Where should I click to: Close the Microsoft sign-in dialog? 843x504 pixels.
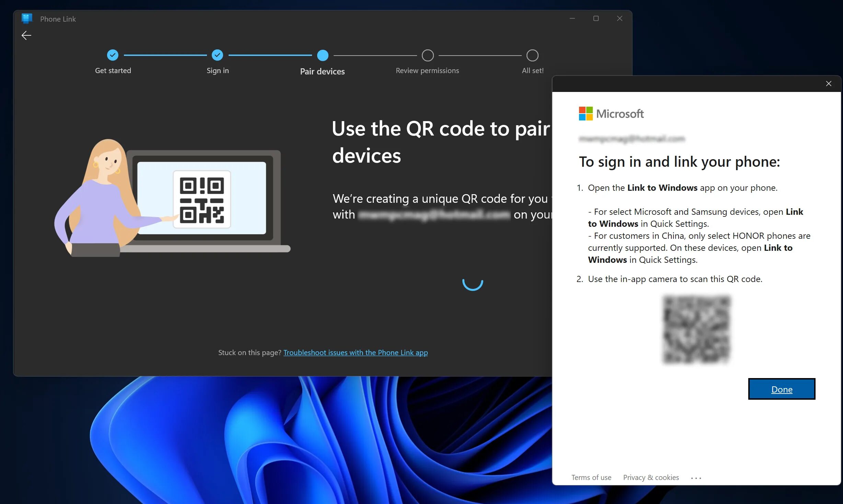[829, 84]
